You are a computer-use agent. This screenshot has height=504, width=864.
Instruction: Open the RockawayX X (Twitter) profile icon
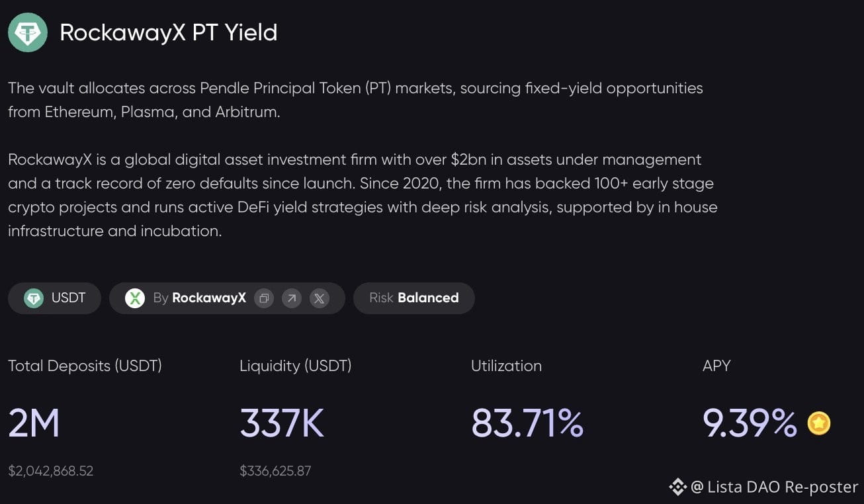tap(320, 298)
